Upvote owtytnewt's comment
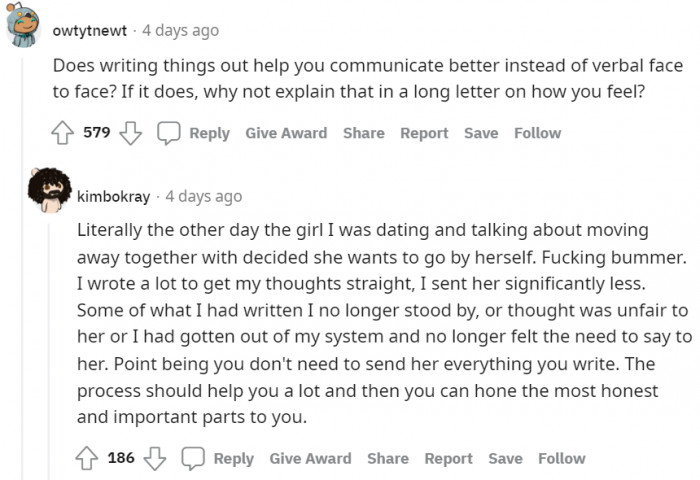 [62, 133]
